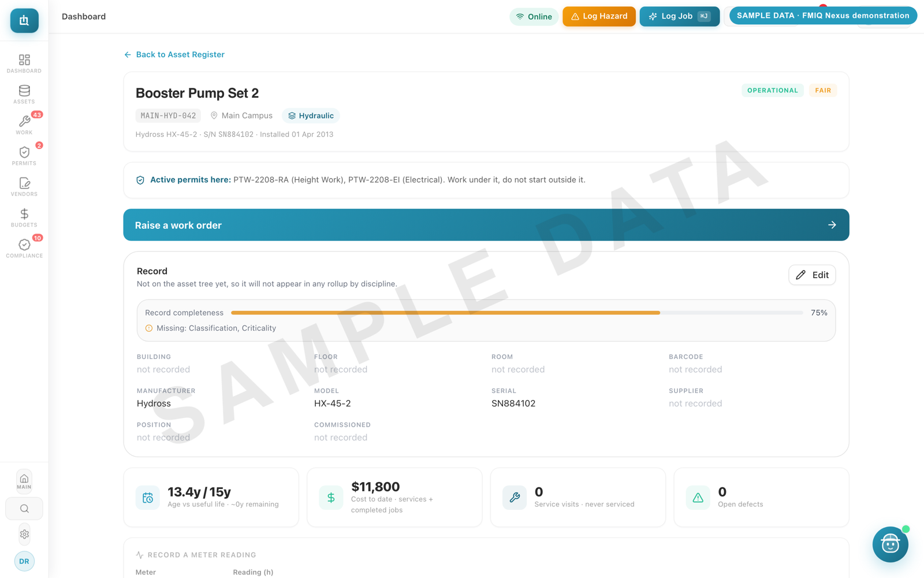924x578 pixels.
Task: Open settings gear in sidebar
Action: (x=24, y=535)
